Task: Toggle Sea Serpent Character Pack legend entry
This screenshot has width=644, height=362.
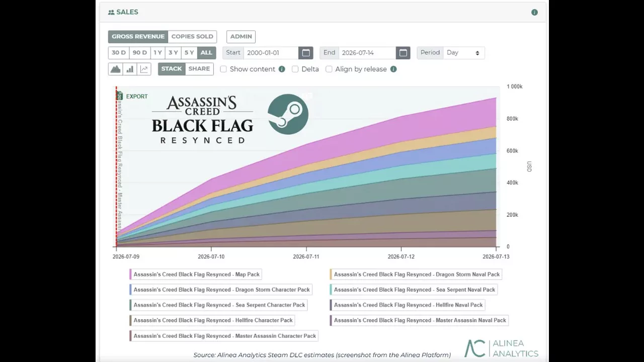Action: (x=219, y=305)
